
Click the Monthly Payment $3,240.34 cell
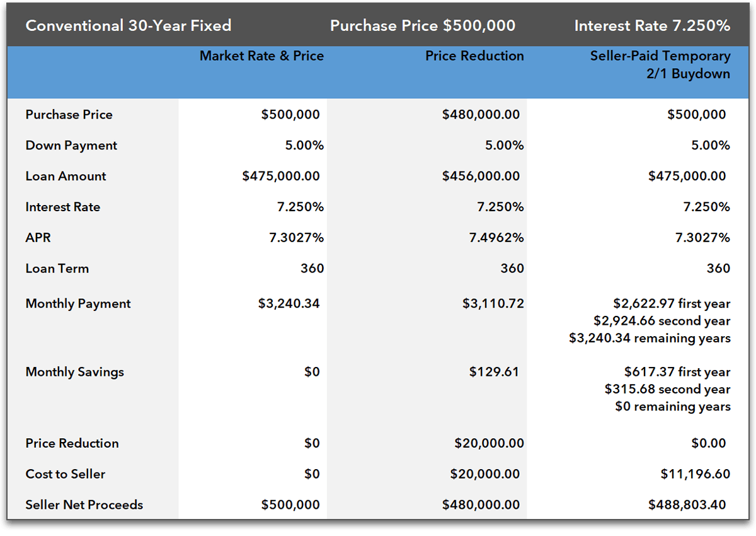tap(288, 303)
